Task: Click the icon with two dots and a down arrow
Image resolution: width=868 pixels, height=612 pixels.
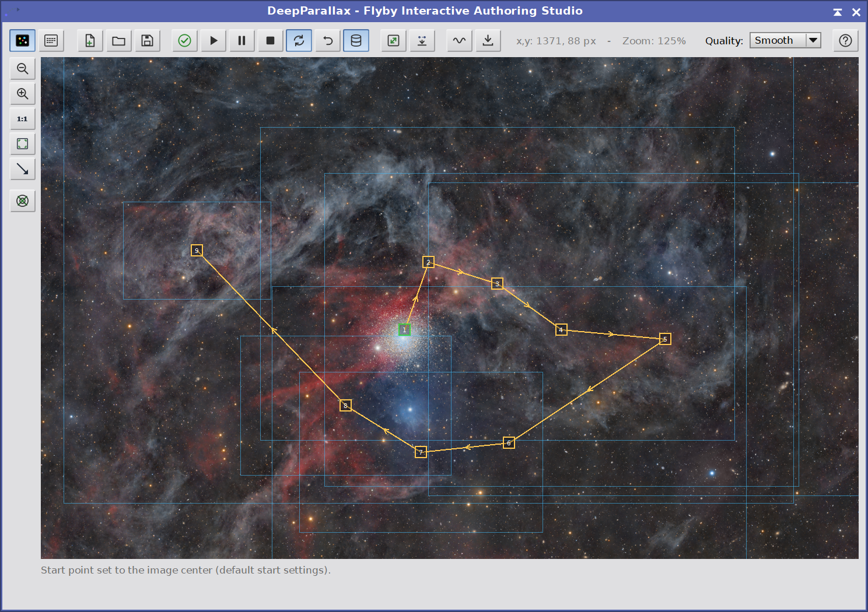Action: [422, 41]
